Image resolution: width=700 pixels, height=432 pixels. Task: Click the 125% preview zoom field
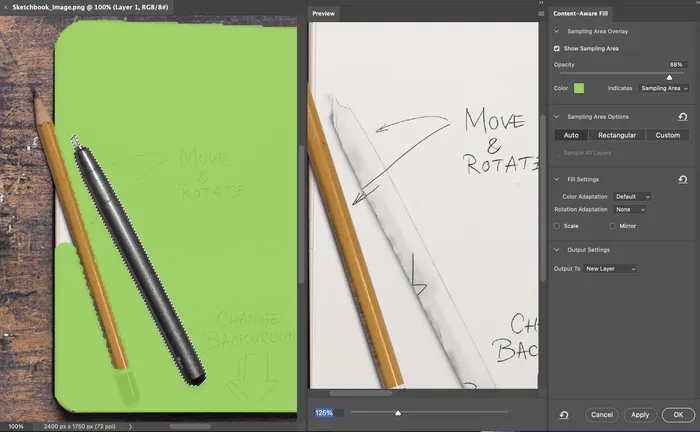click(329, 413)
